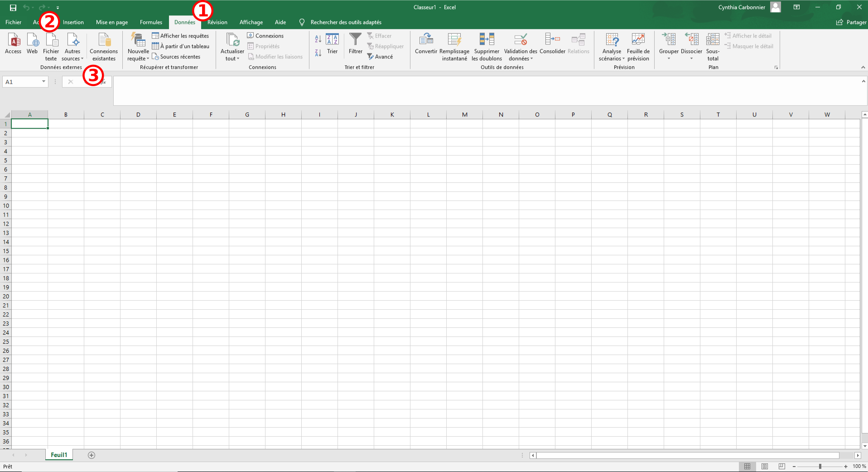The height and width of the screenshot is (472, 868).
Task: Open the Aide tab
Action: pyautogui.click(x=280, y=22)
